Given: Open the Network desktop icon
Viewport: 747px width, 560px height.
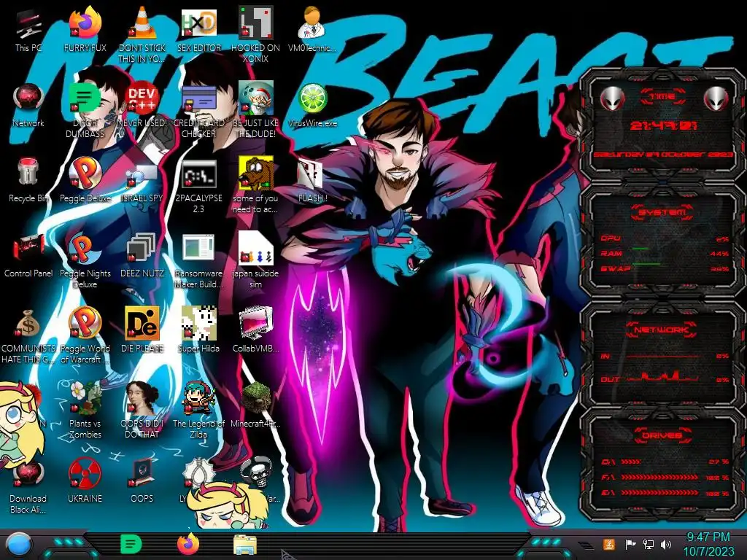Looking at the screenshot, I should tap(28, 106).
